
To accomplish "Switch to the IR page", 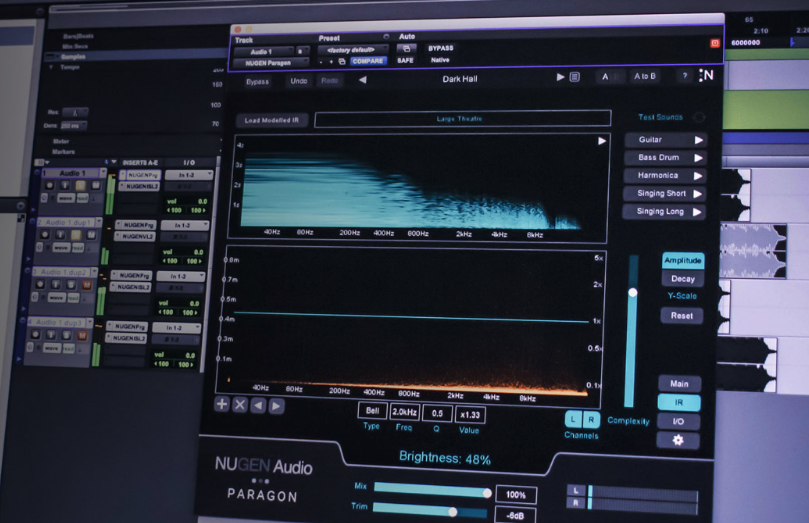I will pyautogui.click(x=679, y=402).
